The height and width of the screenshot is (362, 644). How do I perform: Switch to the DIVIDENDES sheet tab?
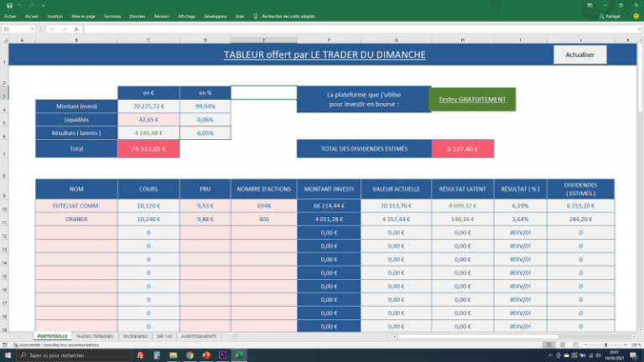[135, 336]
